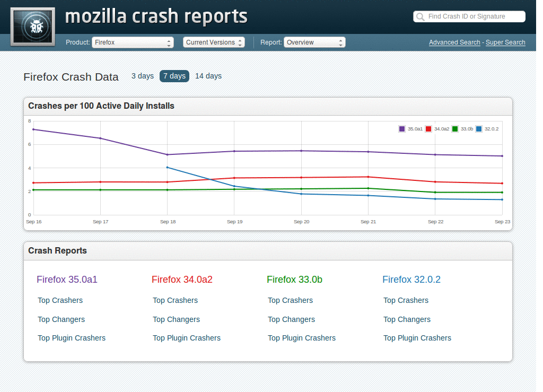Screen dimensions: 543x392
Task: Click the Sep 20 axis label
Action: point(301,222)
